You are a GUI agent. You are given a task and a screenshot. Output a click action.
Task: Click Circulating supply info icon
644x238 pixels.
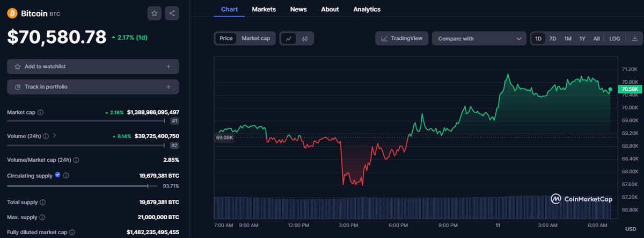click(x=66, y=176)
